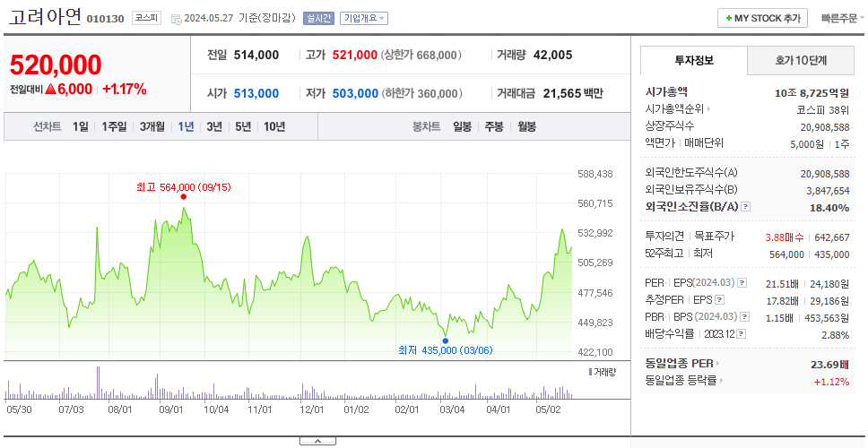868x448 pixels.
Task: Switch to the 호가10단계 tab
Action: point(801,61)
